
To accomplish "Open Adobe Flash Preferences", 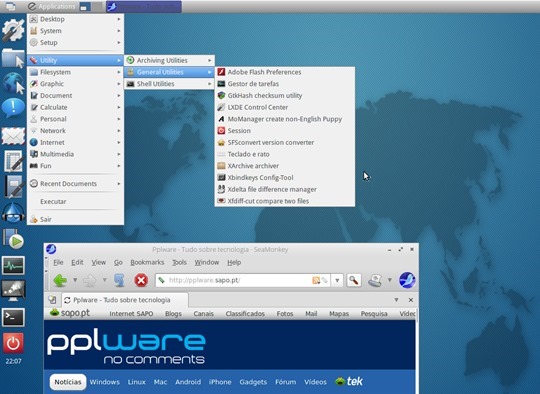I will 284,72.
